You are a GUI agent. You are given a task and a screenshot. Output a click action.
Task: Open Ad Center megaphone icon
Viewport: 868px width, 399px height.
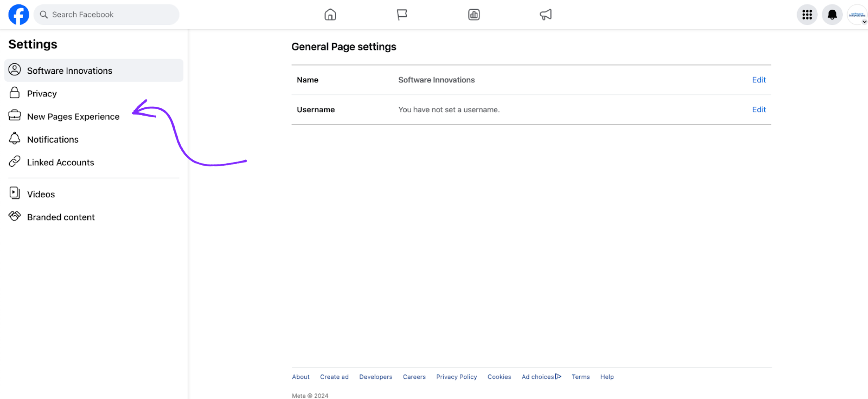(545, 14)
